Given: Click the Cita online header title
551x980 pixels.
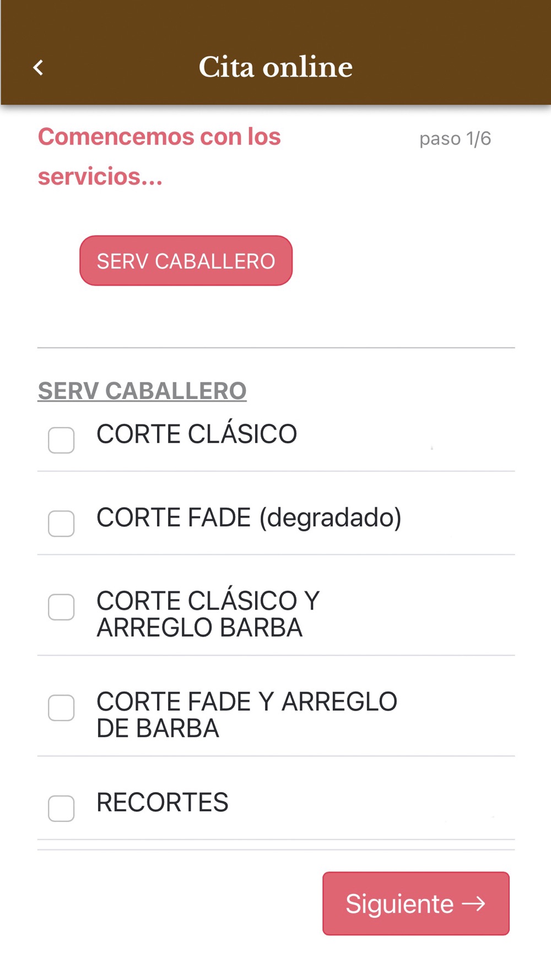Looking at the screenshot, I should 275,67.
